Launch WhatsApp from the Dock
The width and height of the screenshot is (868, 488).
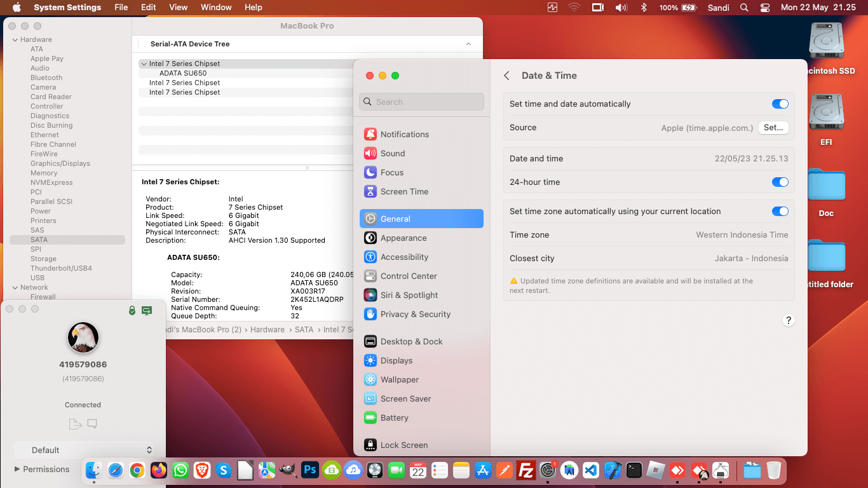180,470
